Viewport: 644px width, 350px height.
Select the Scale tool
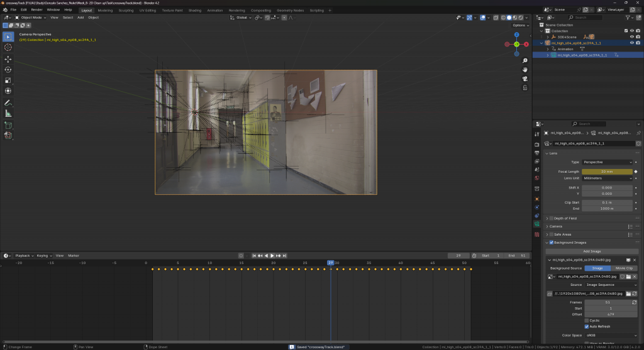(x=8, y=80)
